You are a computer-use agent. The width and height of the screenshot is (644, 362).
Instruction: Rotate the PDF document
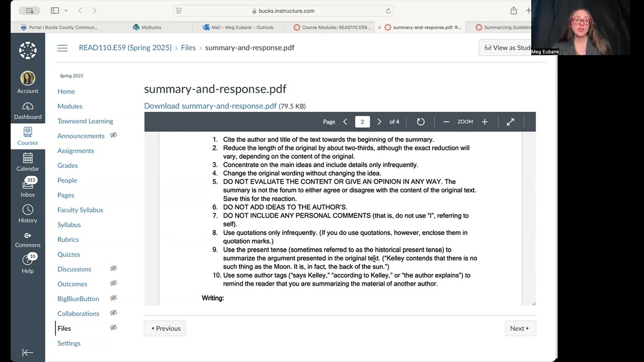(421, 122)
